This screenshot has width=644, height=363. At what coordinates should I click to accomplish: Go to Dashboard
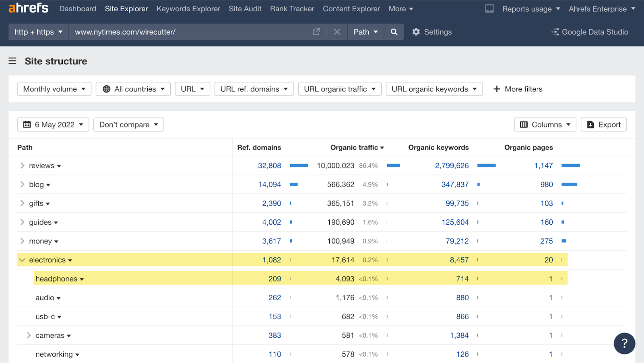78,8
